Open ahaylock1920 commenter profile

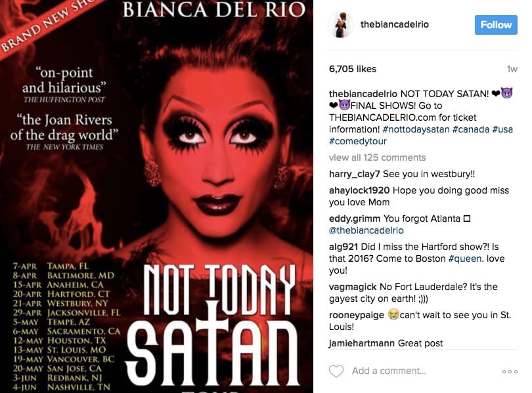pyautogui.click(x=359, y=190)
